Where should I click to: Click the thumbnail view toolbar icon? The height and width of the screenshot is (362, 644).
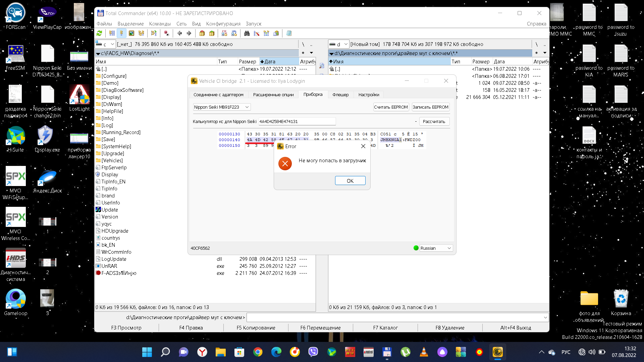pos(131,33)
